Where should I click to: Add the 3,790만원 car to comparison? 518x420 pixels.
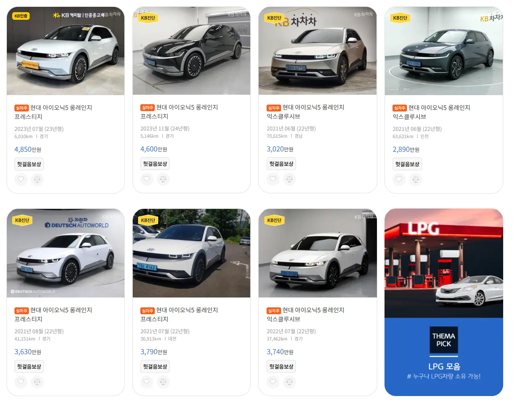coord(163,382)
